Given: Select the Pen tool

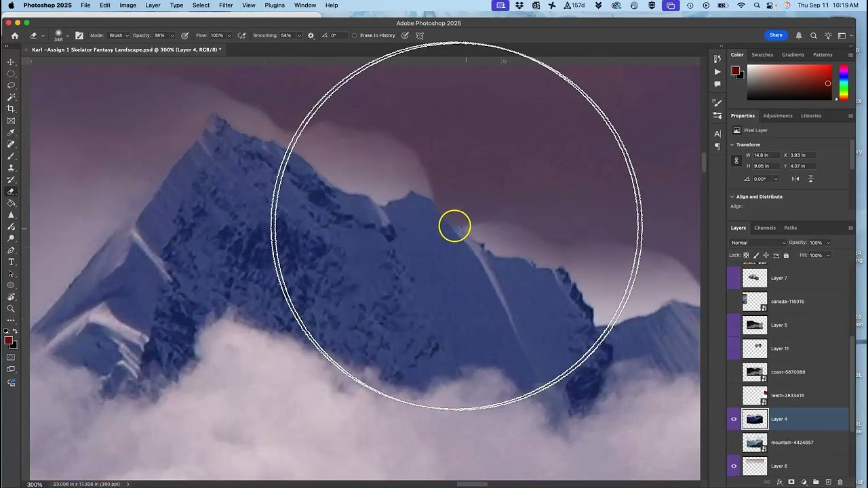Looking at the screenshot, I should [11, 250].
